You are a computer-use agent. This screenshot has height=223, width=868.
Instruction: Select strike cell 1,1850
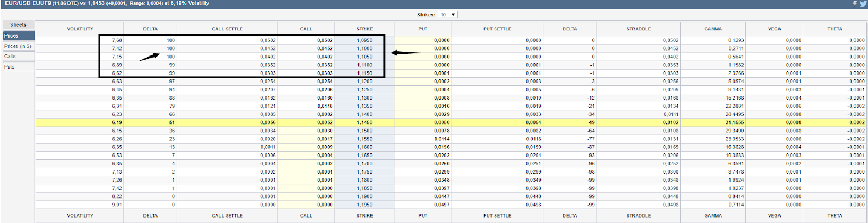coord(364,188)
